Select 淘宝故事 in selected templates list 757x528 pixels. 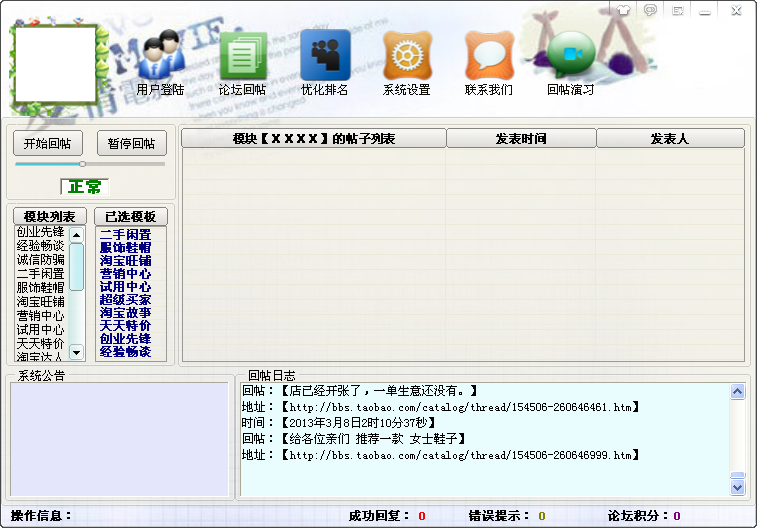coord(126,313)
